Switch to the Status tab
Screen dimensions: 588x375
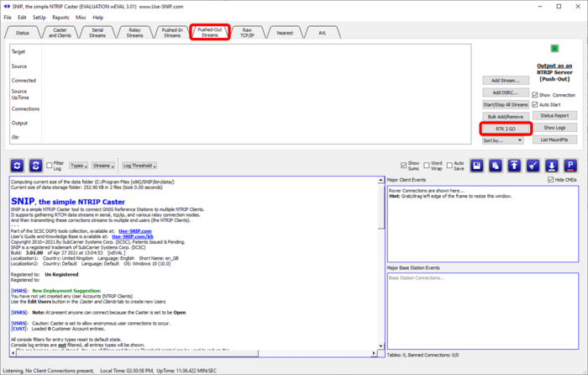(x=22, y=33)
